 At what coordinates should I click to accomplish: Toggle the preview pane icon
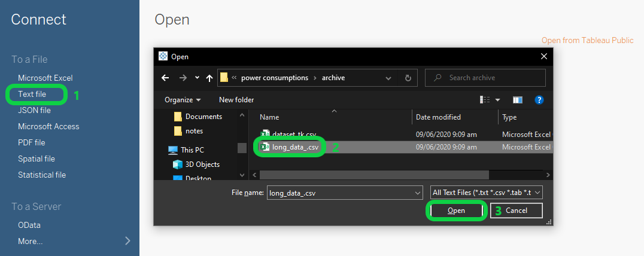(518, 100)
